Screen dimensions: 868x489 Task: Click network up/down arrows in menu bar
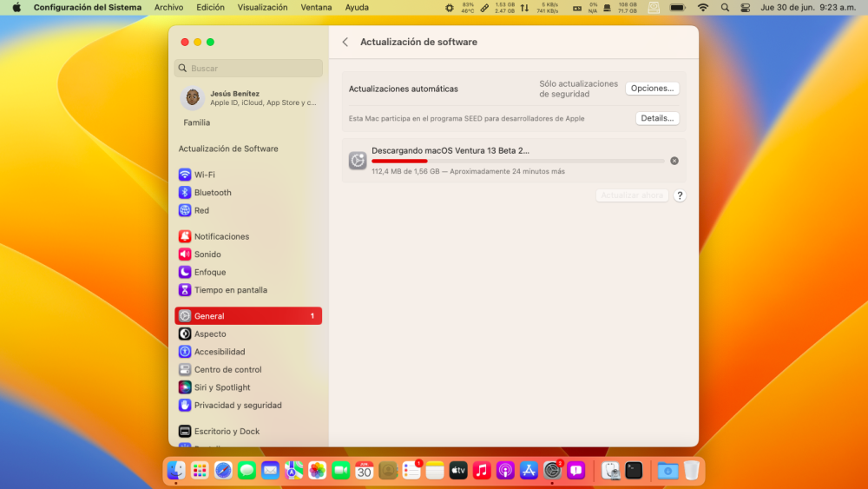[x=524, y=8]
